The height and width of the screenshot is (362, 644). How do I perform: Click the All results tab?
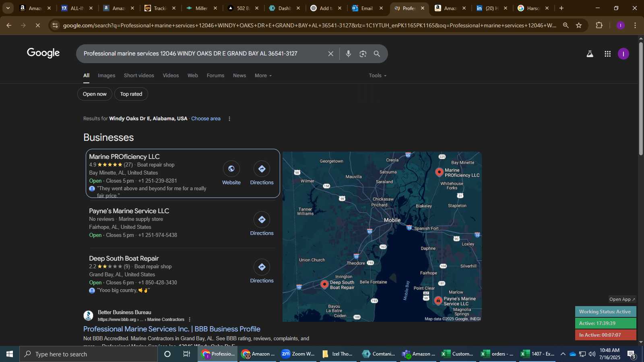(86, 76)
